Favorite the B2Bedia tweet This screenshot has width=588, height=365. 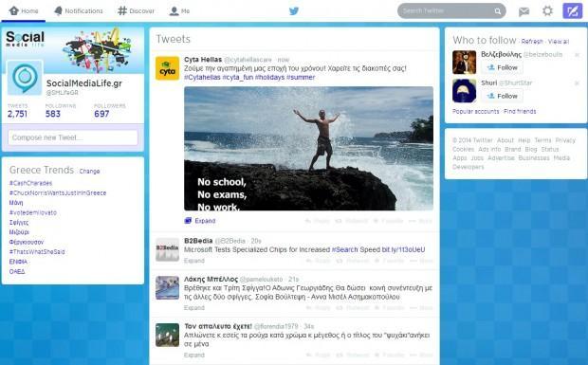389,261
